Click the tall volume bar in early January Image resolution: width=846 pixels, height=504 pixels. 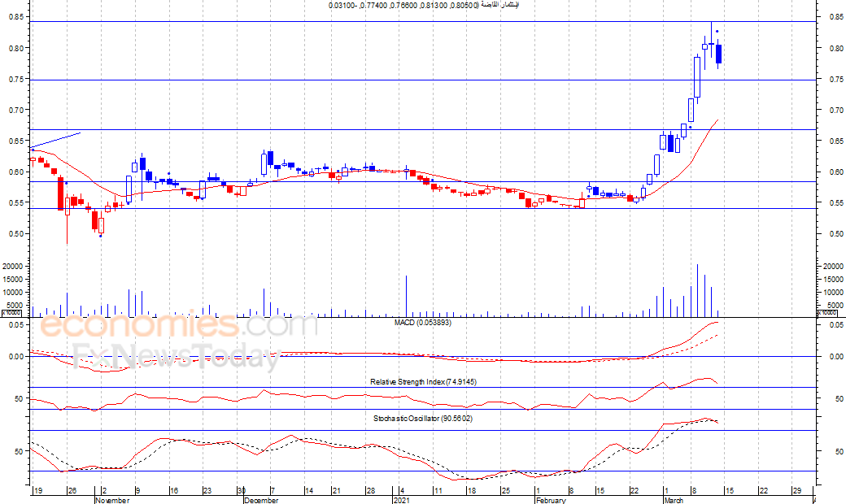(405, 296)
